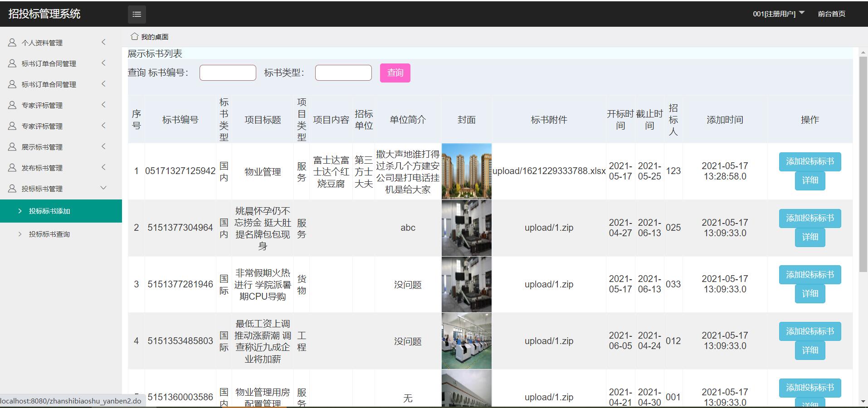Open 发布标书管理 menu
Image resolution: width=868 pixels, height=408 pixels.
click(x=61, y=168)
